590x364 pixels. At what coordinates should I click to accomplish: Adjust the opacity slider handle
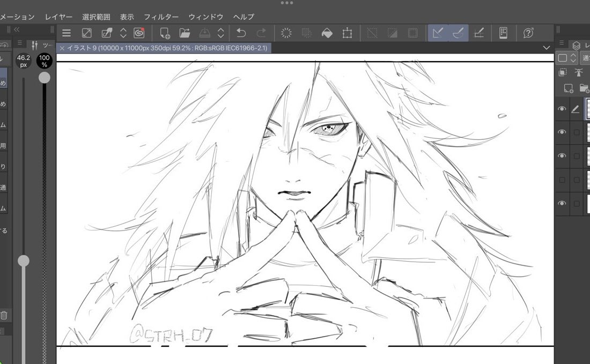tap(45, 77)
